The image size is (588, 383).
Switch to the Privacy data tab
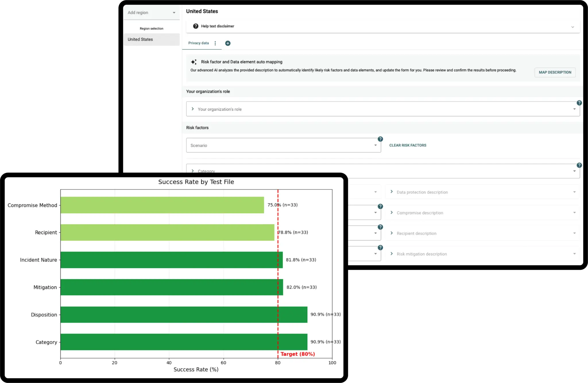click(x=198, y=43)
